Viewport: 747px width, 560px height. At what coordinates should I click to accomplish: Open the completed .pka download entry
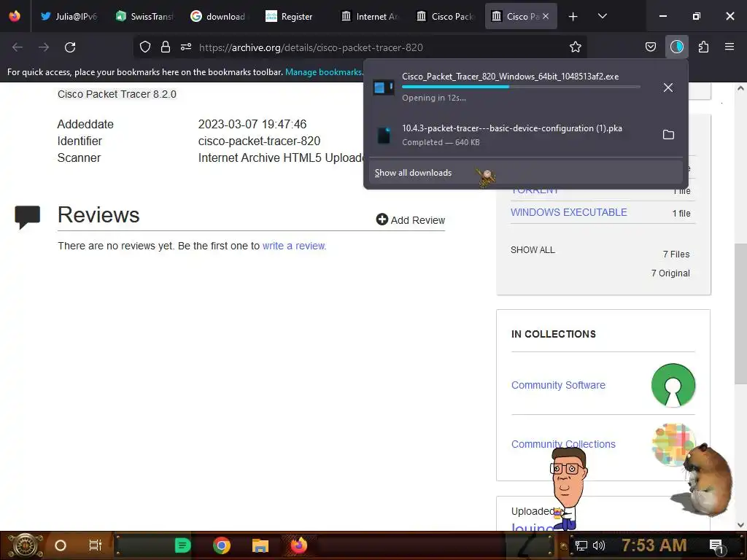510,135
